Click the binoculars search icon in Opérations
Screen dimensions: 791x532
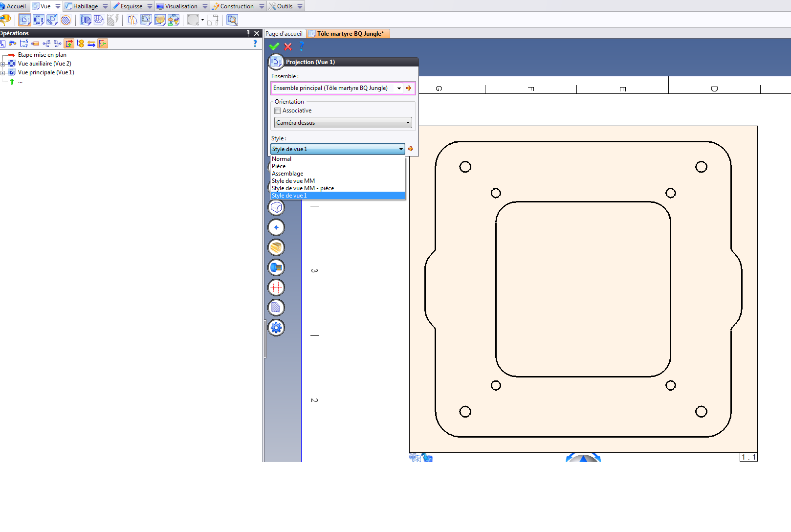tap(13, 44)
